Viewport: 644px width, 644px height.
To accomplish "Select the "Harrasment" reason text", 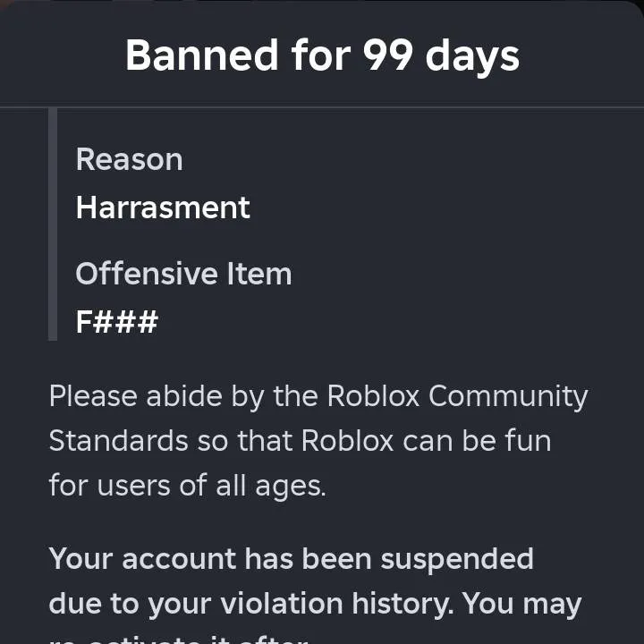I will pos(163,208).
